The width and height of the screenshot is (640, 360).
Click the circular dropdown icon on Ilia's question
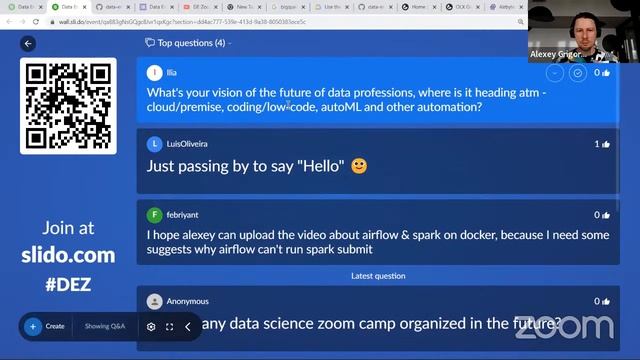coord(554,73)
